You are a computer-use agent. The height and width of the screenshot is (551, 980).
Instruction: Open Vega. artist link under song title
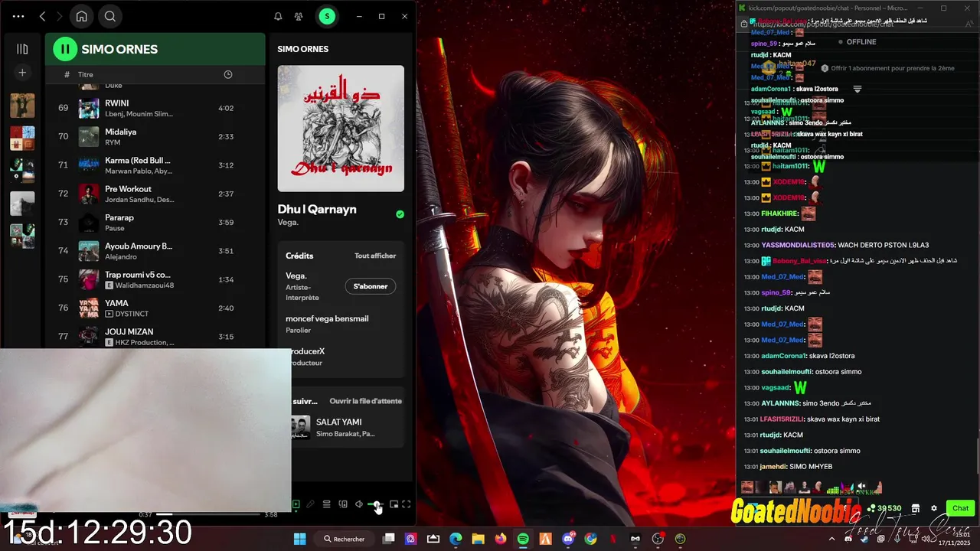[x=288, y=223]
